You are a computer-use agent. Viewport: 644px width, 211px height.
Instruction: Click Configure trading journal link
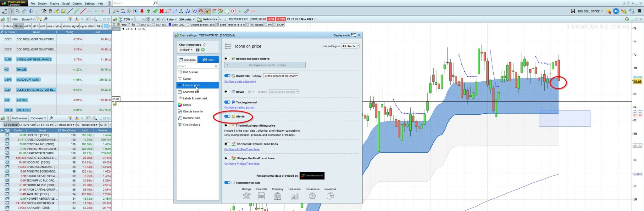[239, 107]
